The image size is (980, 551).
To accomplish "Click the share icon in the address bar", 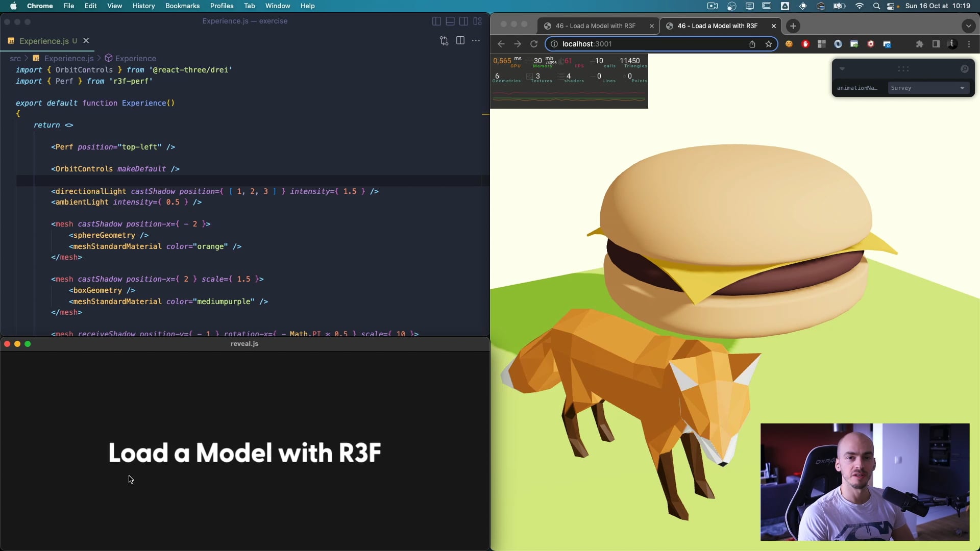I will pos(753,44).
